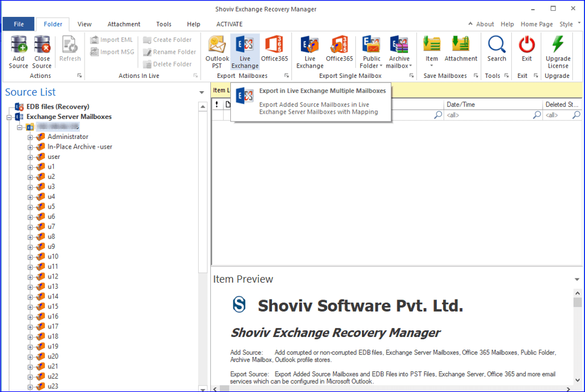Select mailbox u15
The height and width of the screenshot is (392, 585).
click(x=53, y=306)
